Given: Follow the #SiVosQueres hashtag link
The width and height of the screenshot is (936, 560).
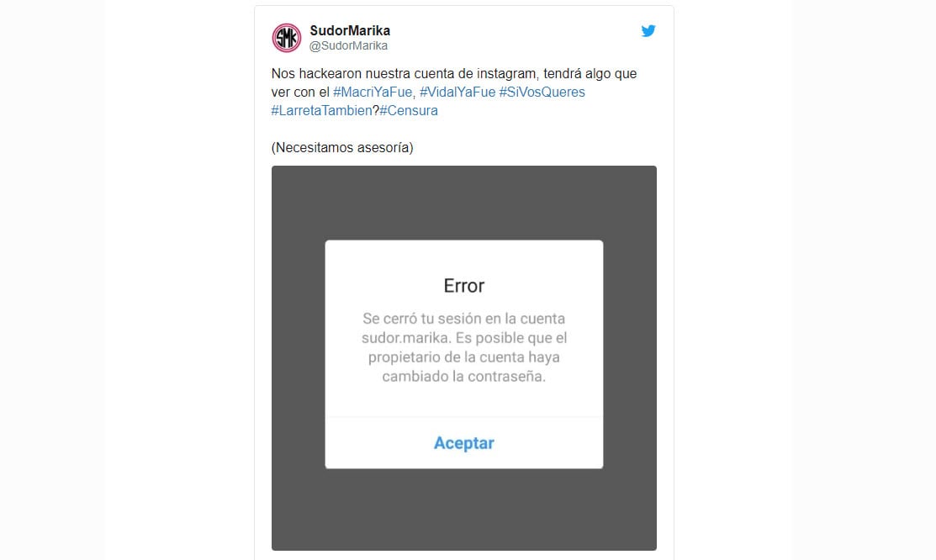Looking at the screenshot, I should coord(542,92).
